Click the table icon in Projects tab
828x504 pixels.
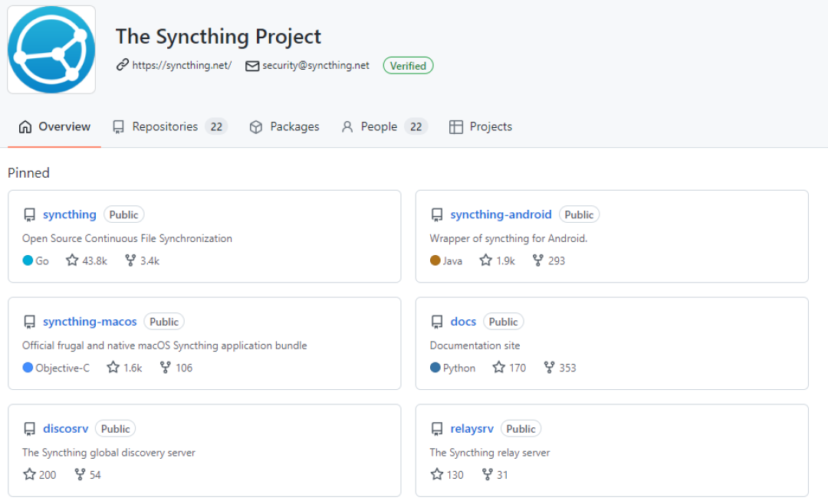(x=455, y=126)
